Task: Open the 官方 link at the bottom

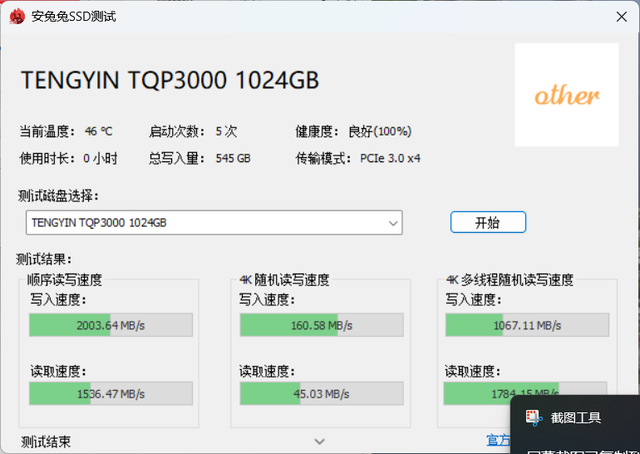Action: click(x=498, y=440)
